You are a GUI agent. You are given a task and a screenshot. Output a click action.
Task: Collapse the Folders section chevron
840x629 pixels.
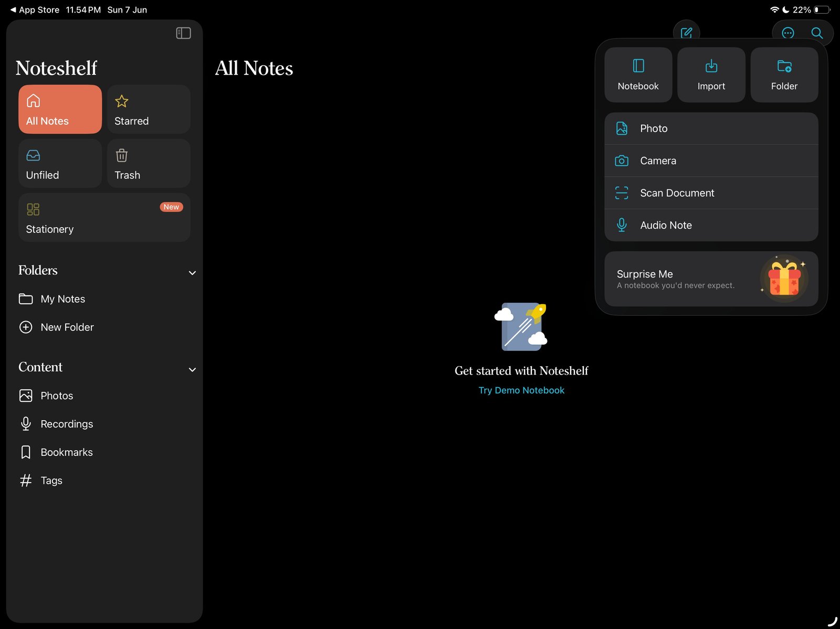point(192,273)
